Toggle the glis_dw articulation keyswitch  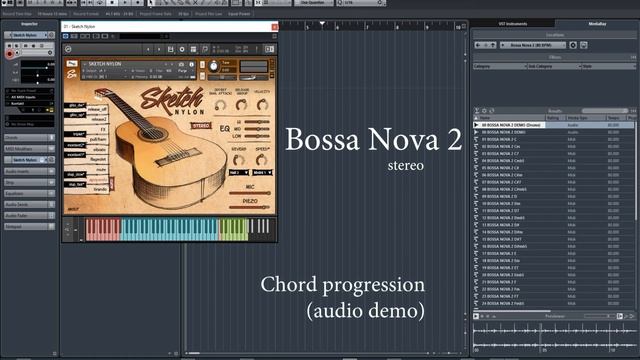point(76,105)
